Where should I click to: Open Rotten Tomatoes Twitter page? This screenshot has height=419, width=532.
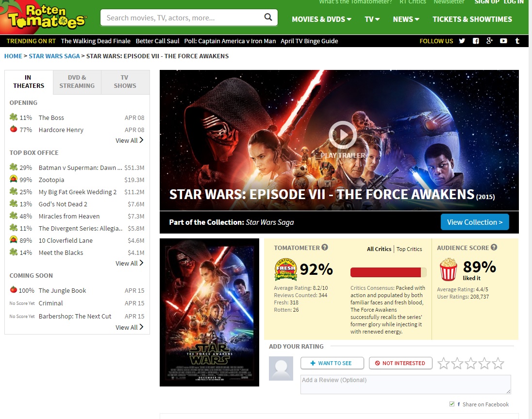click(x=462, y=41)
